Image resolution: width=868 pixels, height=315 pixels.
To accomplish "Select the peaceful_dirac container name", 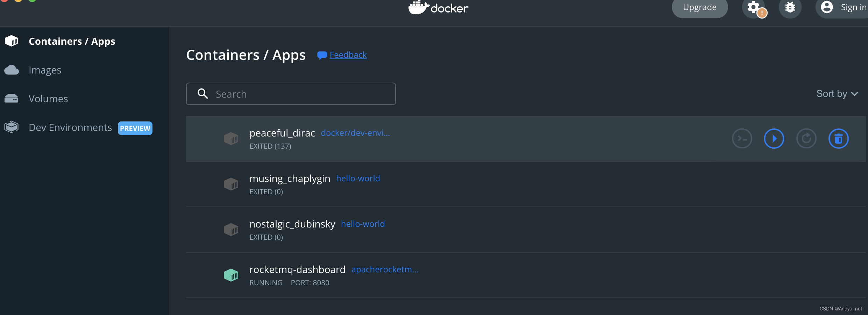I will [282, 133].
